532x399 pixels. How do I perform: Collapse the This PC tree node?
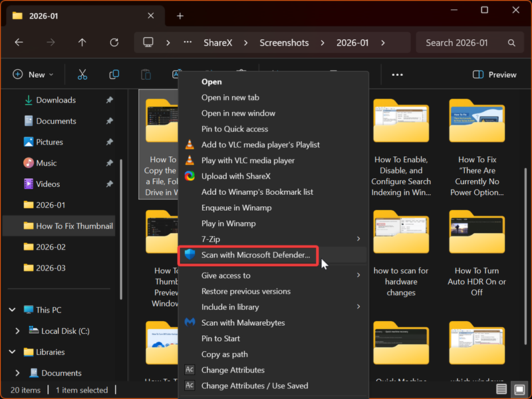(12, 309)
